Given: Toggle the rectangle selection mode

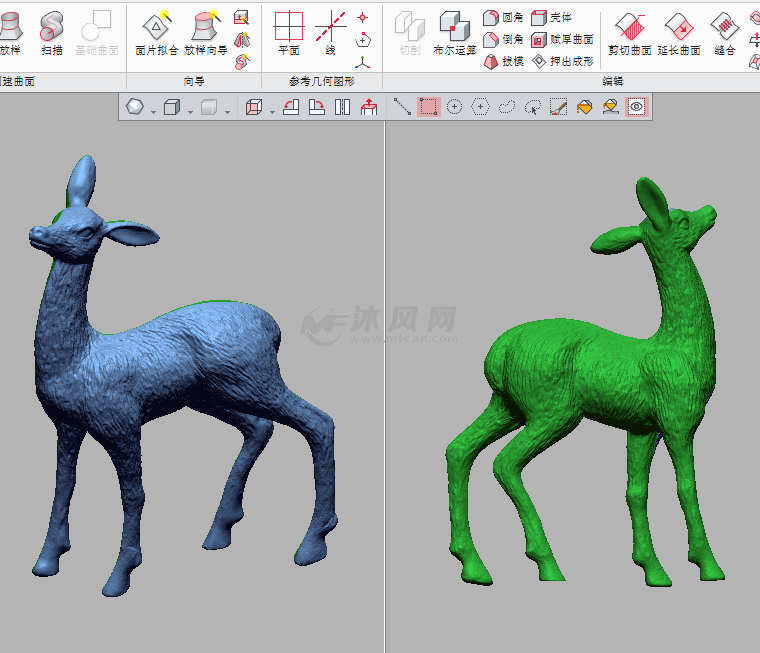Looking at the screenshot, I should click(x=429, y=107).
